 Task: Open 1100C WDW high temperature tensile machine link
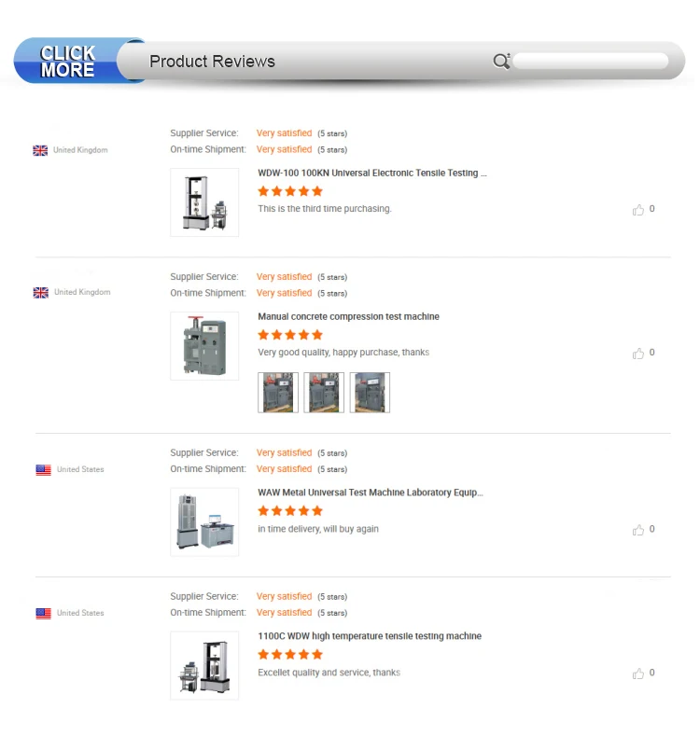click(x=370, y=636)
